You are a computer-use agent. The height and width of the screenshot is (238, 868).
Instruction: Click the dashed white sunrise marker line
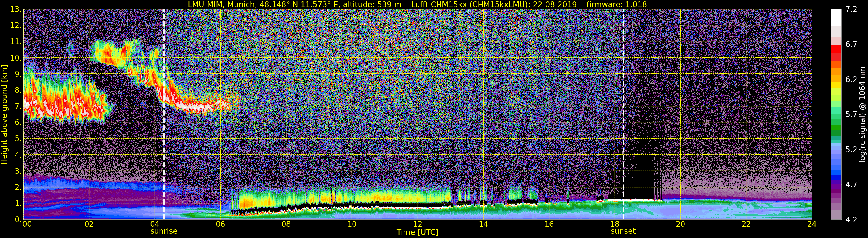[x=164, y=114]
